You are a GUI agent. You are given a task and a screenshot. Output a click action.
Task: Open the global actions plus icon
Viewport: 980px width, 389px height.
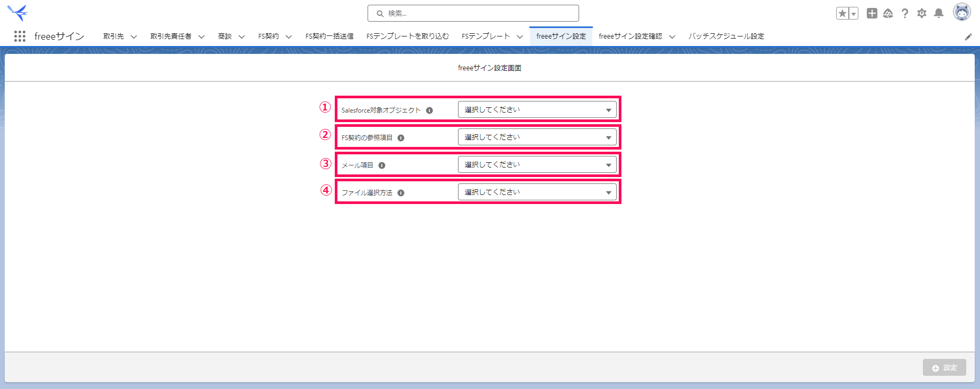(x=872, y=13)
